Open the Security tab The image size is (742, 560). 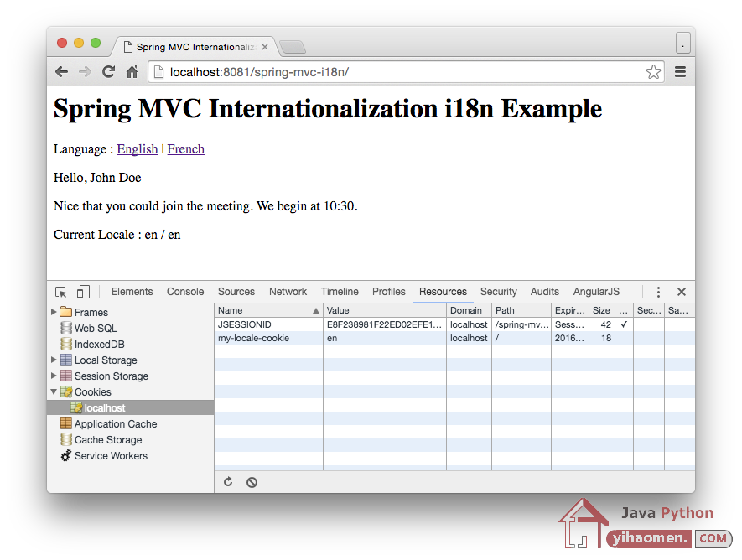pos(498,292)
